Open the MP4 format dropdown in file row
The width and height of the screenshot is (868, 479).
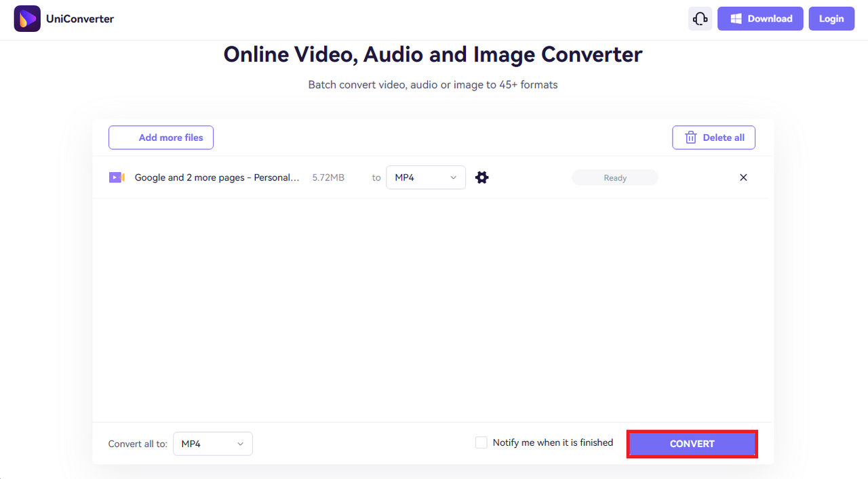coord(426,178)
